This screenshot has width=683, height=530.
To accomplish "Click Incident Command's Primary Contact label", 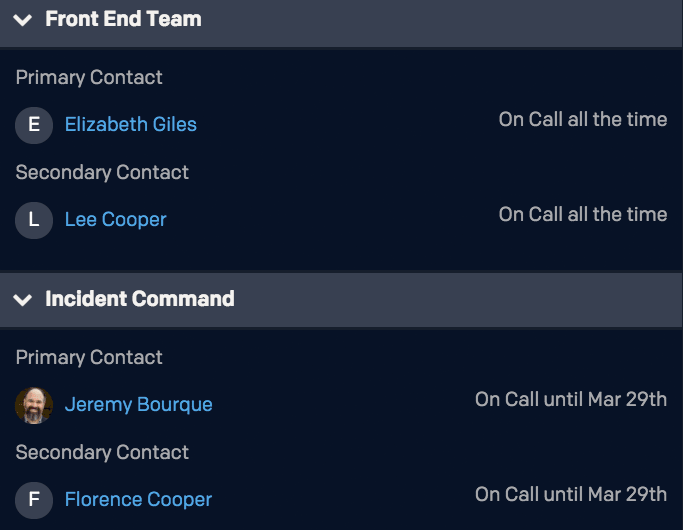I will pyautogui.click(x=89, y=357).
